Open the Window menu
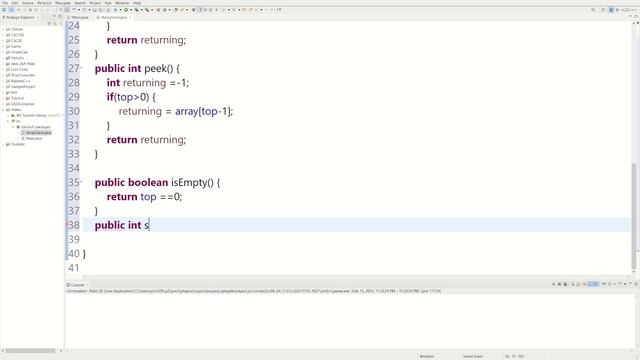 tap(122, 3)
